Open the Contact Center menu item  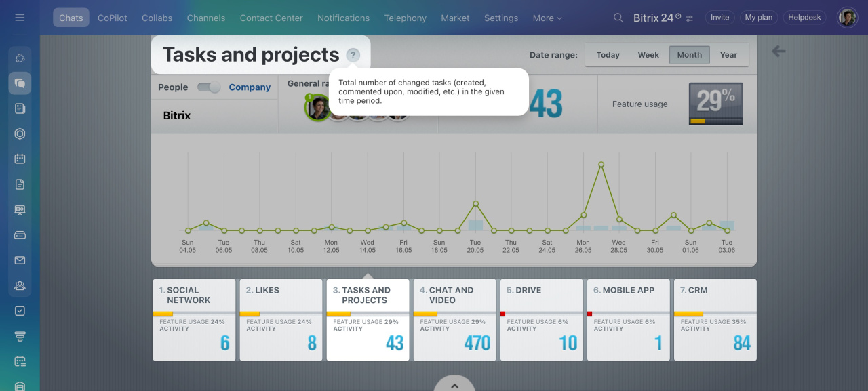[x=271, y=18]
